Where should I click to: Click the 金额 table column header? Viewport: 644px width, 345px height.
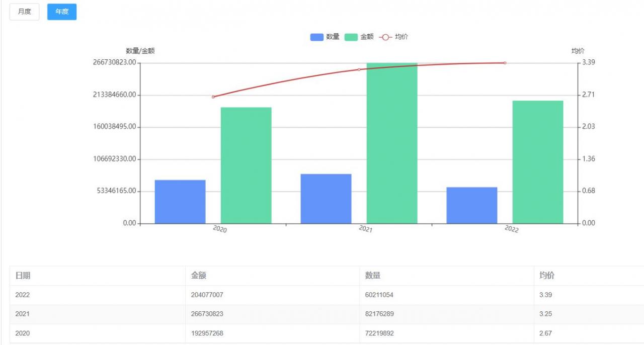tap(199, 276)
